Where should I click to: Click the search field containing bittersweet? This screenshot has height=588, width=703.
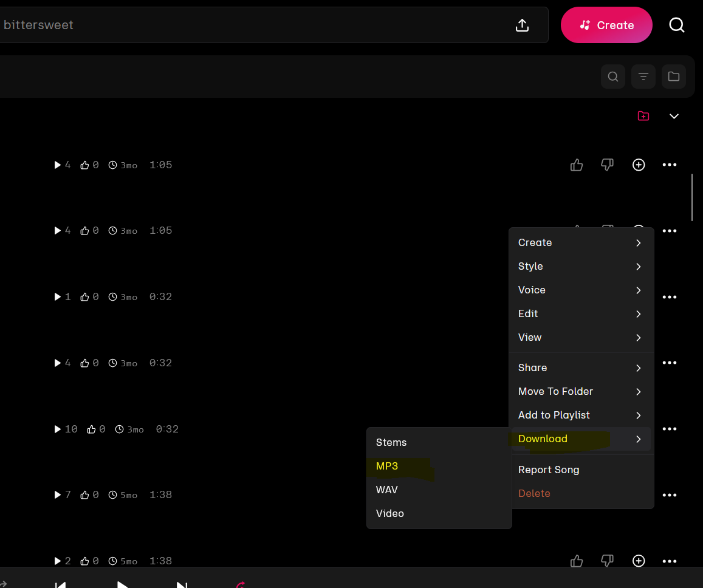pos(243,25)
